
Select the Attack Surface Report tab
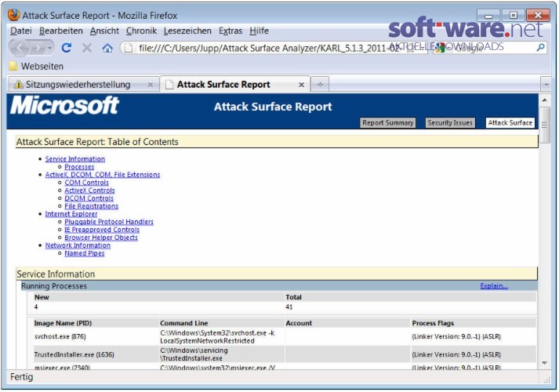[x=235, y=85]
